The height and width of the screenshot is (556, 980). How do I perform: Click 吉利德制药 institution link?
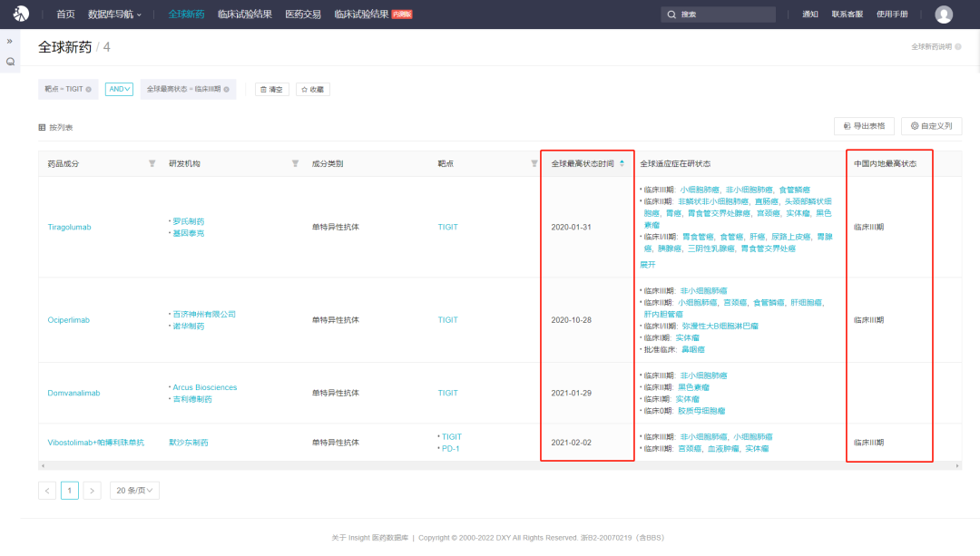pos(192,399)
